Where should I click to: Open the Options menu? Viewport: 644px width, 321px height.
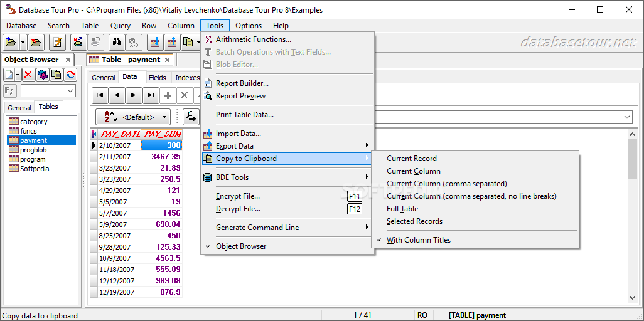[249, 26]
